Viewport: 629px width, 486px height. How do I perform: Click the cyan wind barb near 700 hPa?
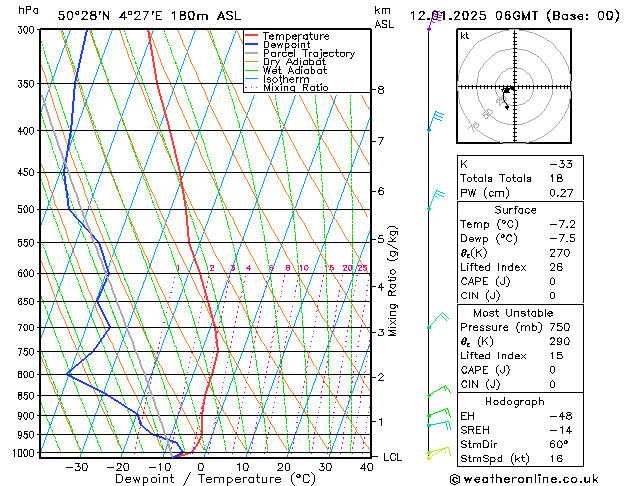point(437,320)
